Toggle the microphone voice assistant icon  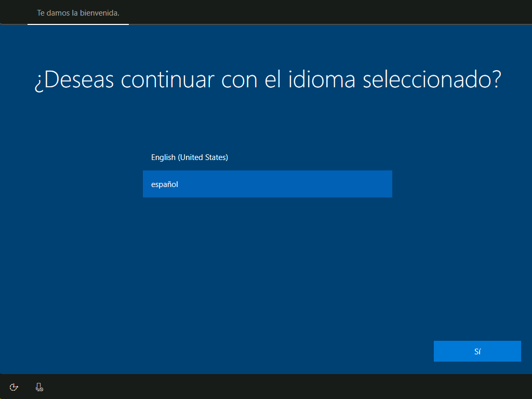coord(39,387)
